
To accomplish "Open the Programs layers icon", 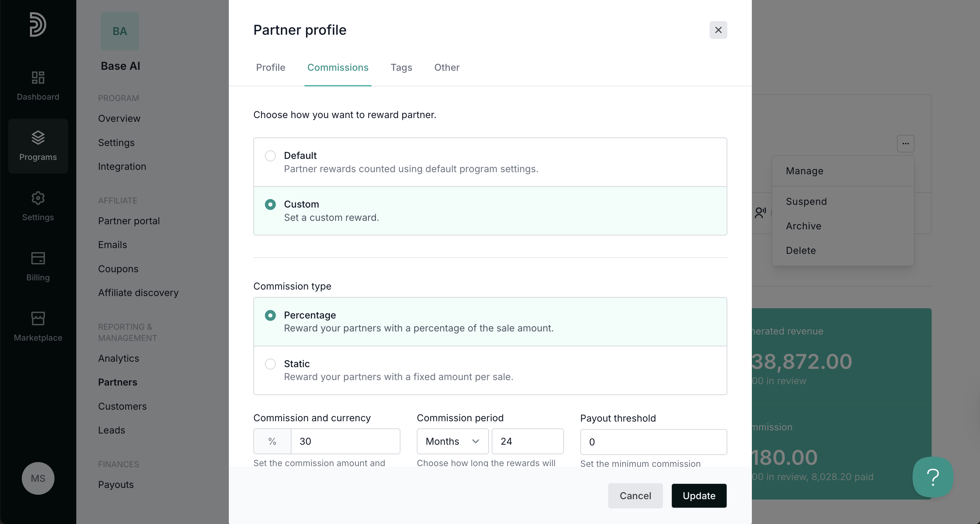I will coord(38,138).
